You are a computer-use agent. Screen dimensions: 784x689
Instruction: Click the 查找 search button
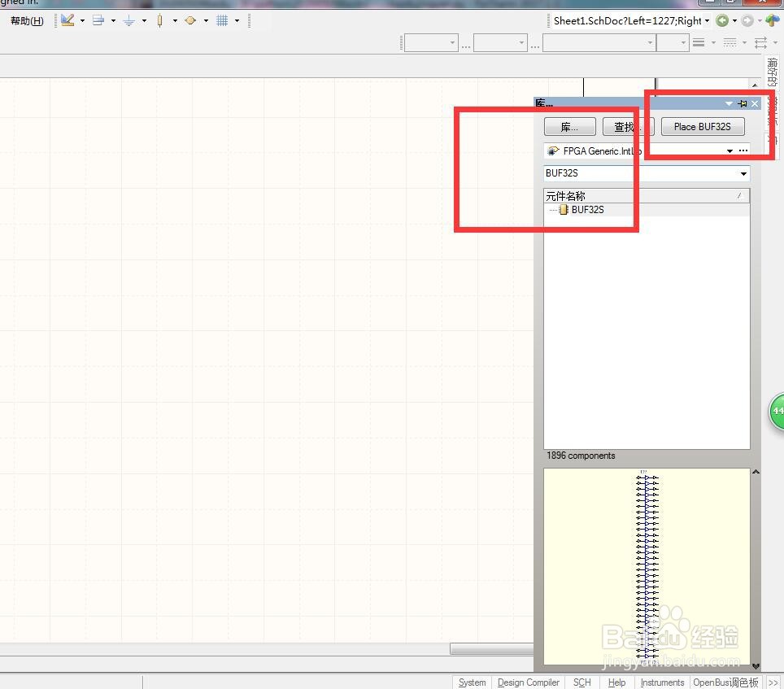[x=629, y=127]
